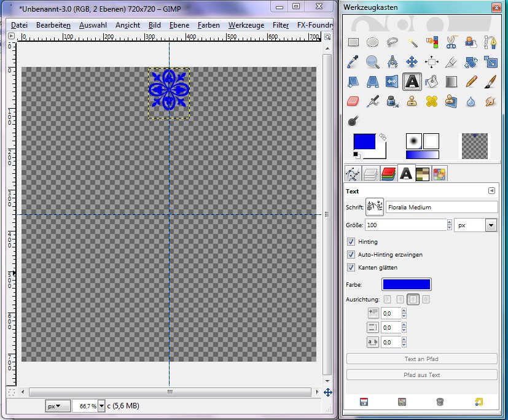
Task: Select the Dodge/Burn tool
Action: pos(353,121)
